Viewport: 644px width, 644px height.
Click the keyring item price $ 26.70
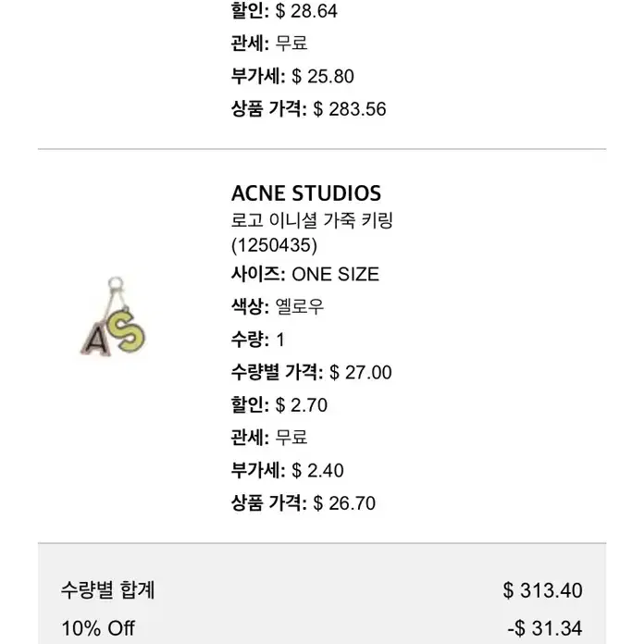[x=344, y=503]
